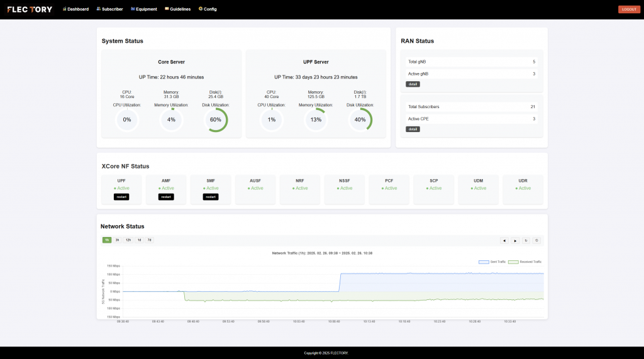Click the Core Server '16 Core' value

coord(127,97)
